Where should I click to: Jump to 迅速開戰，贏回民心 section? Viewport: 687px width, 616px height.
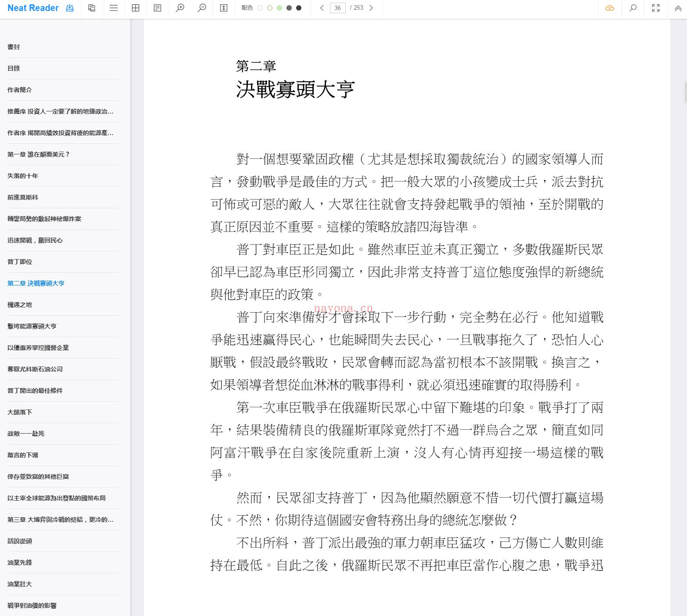(35, 240)
